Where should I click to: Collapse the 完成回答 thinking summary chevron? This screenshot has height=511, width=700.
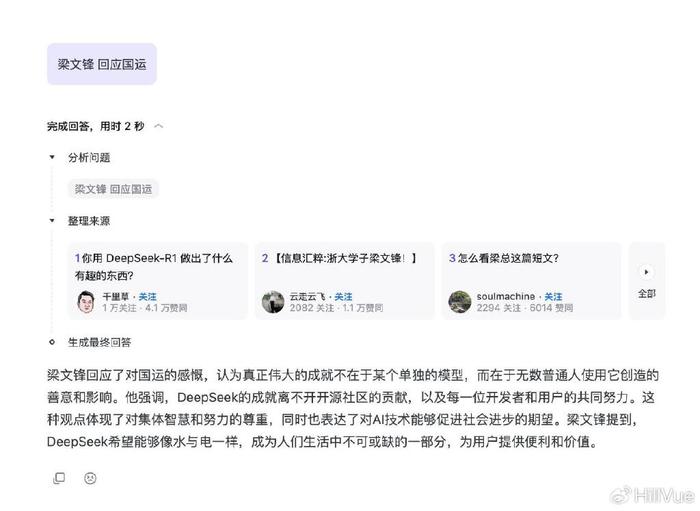pyautogui.click(x=158, y=126)
